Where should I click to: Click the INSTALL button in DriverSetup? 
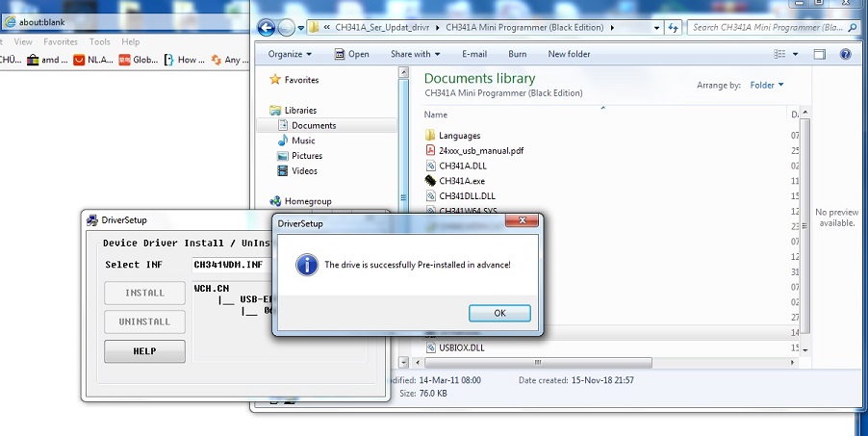pyautogui.click(x=144, y=293)
